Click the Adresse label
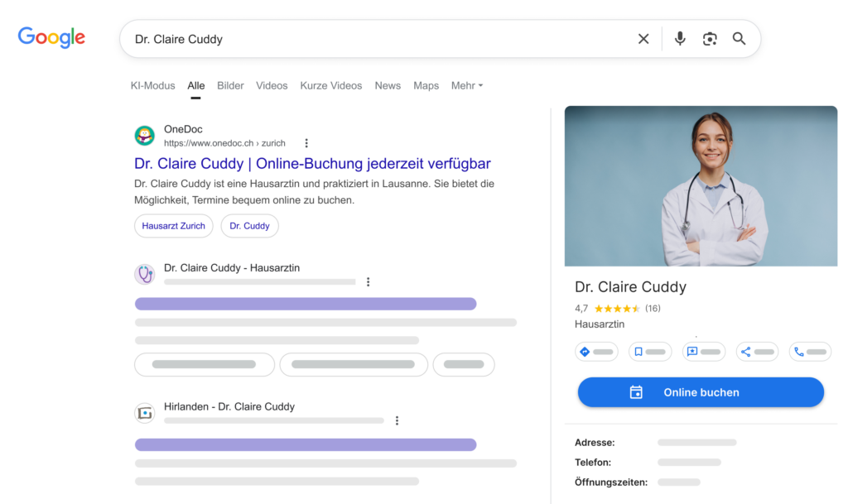The width and height of the screenshot is (848, 504). [x=595, y=443]
